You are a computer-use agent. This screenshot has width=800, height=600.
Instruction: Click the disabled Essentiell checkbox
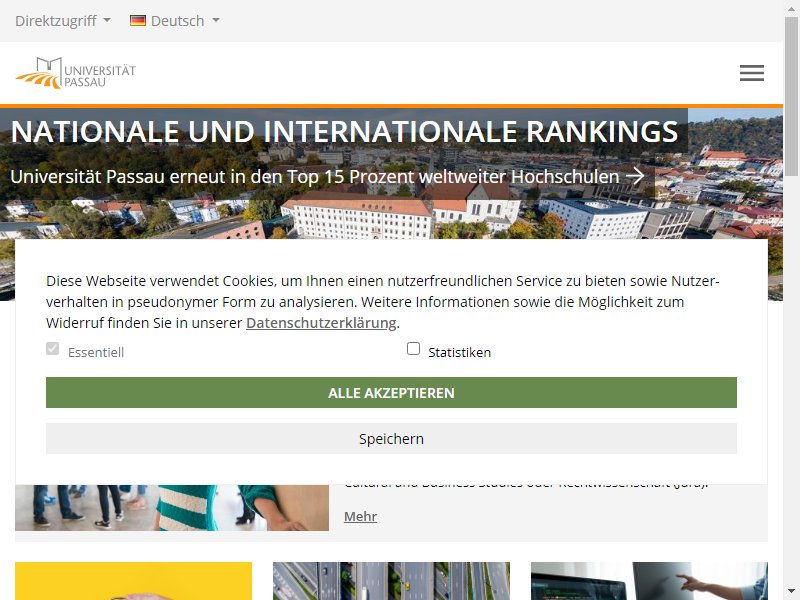pyautogui.click(x=53, y=349)
